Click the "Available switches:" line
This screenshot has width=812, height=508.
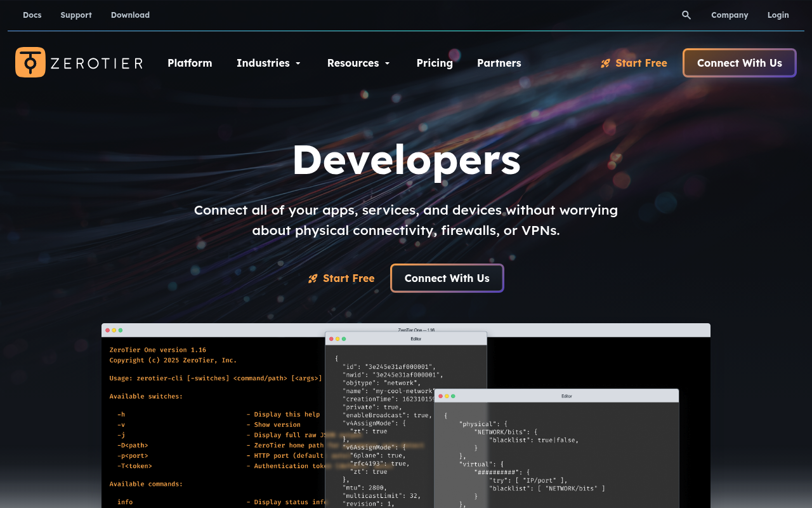click(x=146, y=396)
